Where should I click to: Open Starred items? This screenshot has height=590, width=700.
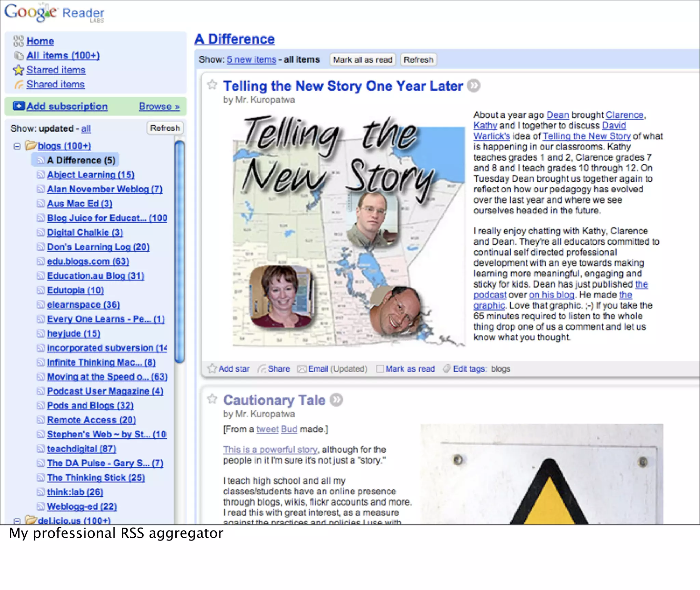click(56, 70)
